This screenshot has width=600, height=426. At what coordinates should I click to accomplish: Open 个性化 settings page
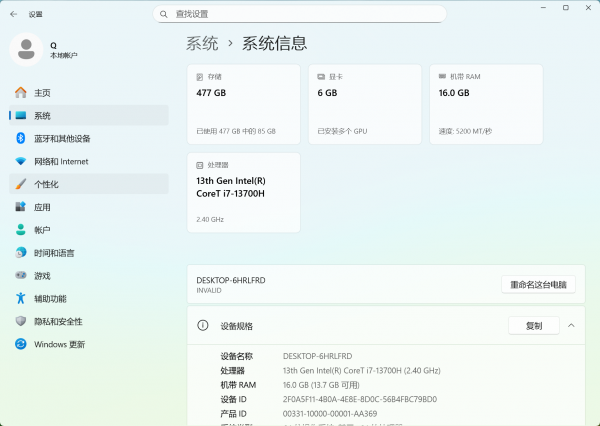pyautogui.click(x=89, y=184)
